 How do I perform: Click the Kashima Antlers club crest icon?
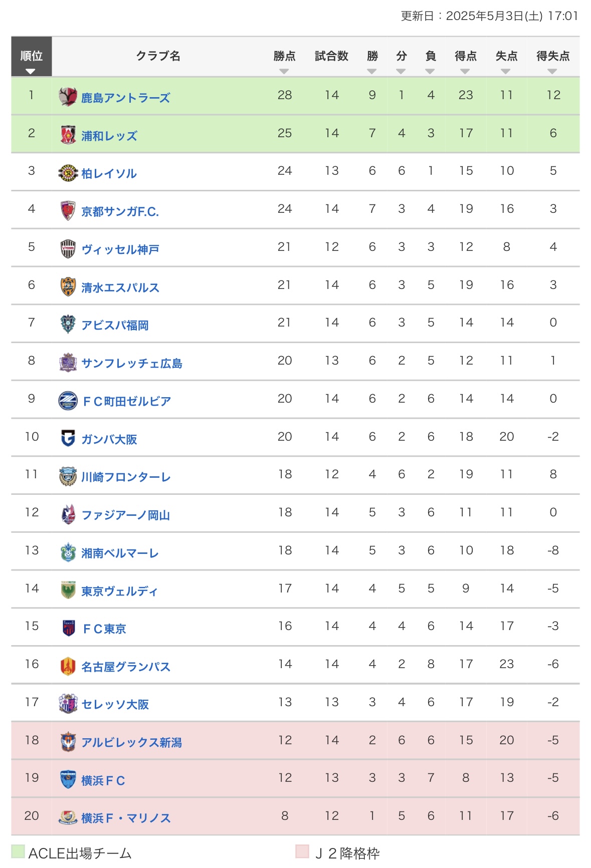coord(68,97)
